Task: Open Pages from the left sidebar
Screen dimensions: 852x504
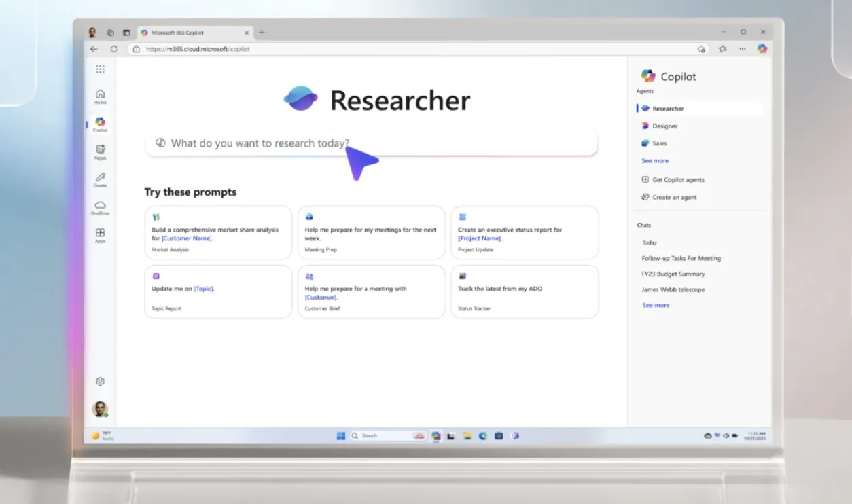Action: pos(101,152)
